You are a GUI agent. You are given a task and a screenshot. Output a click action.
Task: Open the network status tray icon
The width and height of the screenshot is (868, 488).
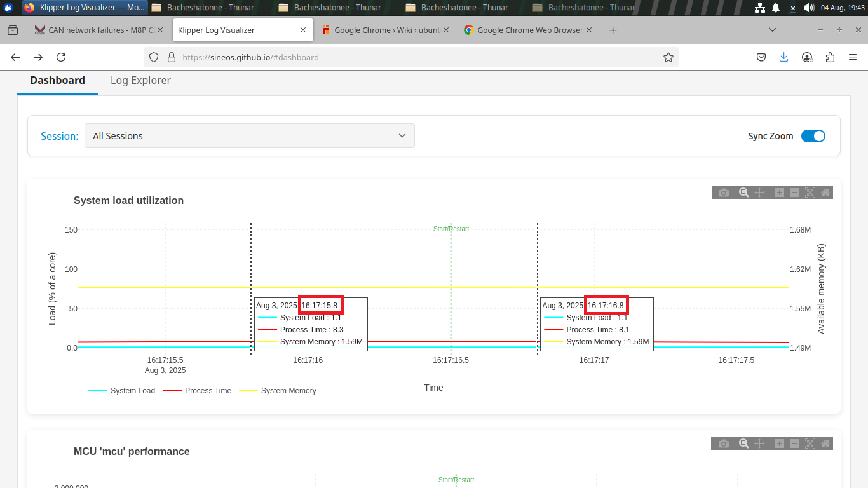tap(759, 8)
